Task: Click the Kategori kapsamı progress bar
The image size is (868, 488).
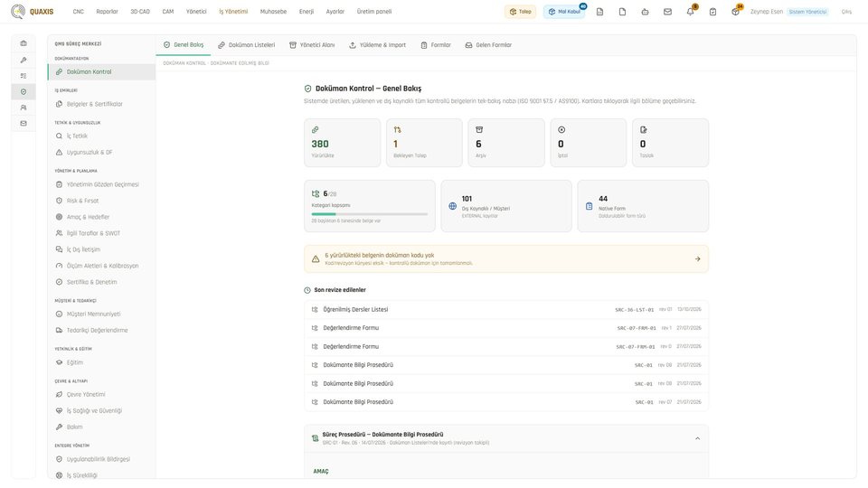Action: (x=369, y=214)
